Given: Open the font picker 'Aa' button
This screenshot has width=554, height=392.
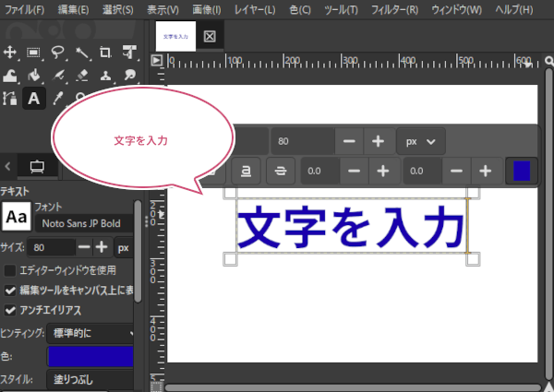Looking at the screenshot, I should click(17, 216).
